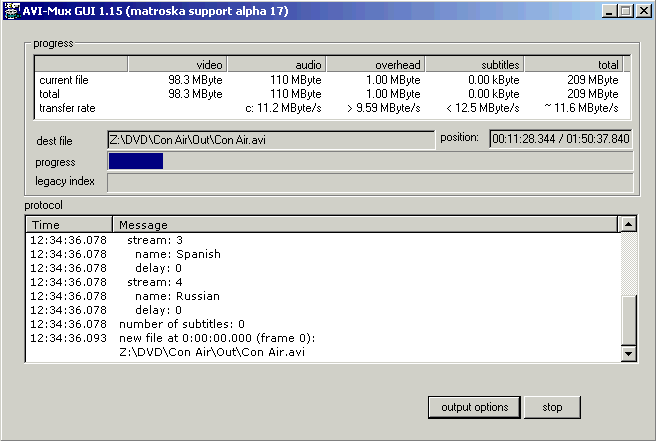Select the 'total' row label
The image size is (656, 441).
click(49, 94)
